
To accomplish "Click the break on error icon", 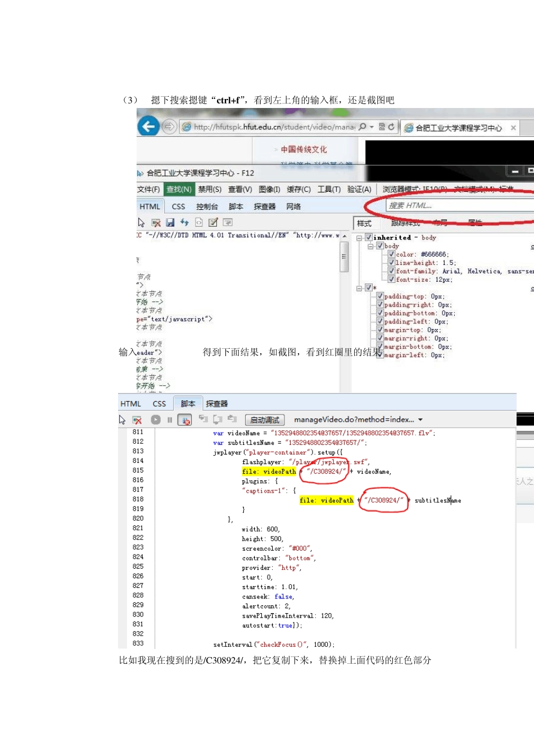I will coord(184,420).
